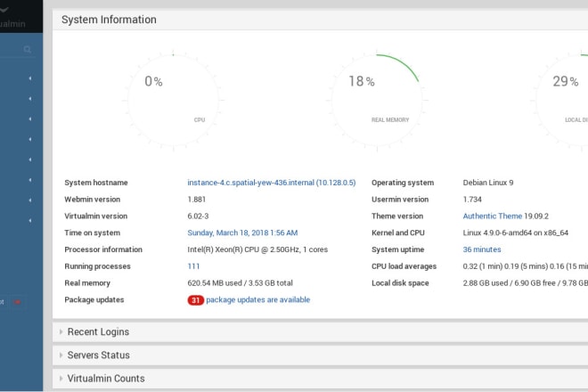This screenshot has width=588, height=392.
Task: Click the 'System hostname' label
Action: click(96, 183)
